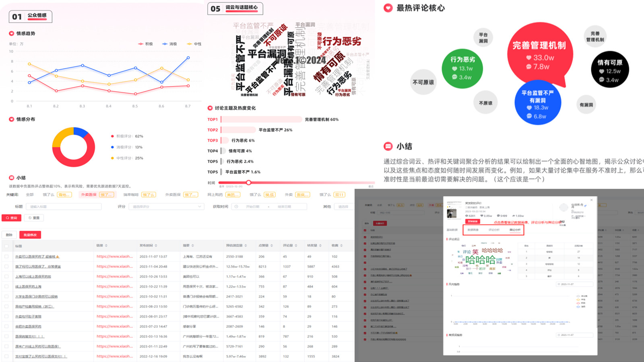Switch to the 数据画像 tab
This screenshot has height=362, width=644.
(x=473, y=229)
